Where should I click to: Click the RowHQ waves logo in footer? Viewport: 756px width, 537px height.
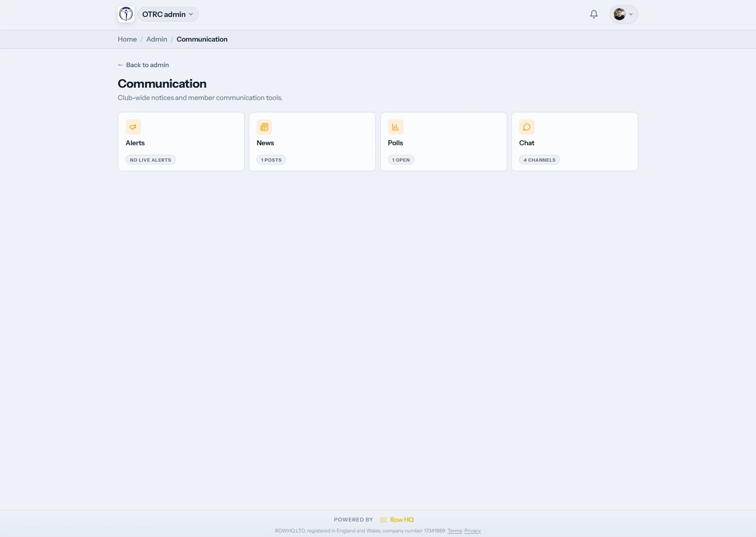click(x=383, y=520)
